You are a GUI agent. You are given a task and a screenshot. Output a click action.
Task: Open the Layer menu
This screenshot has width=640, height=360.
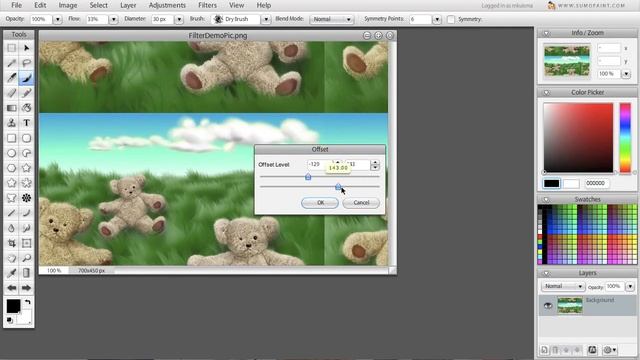[128, 5]
